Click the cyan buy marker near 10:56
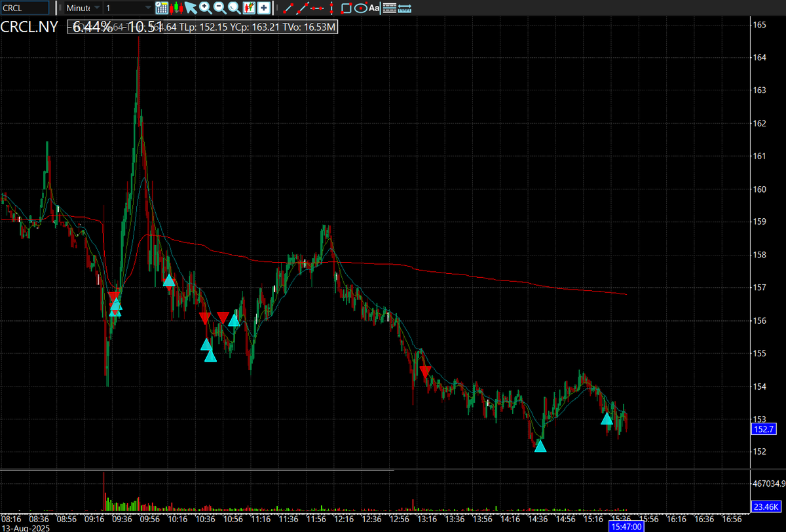This screenshot has height=532, width=786. (234, 320)
